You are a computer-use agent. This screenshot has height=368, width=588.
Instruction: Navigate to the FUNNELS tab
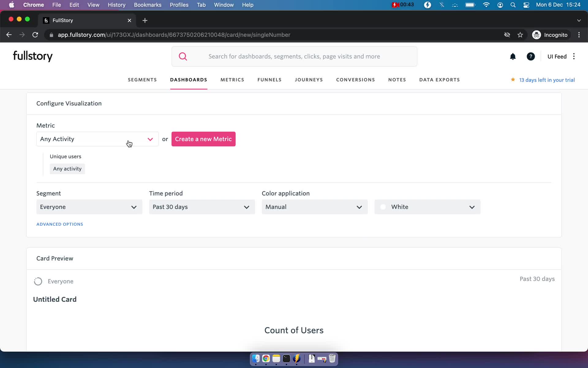coord(270,79)
